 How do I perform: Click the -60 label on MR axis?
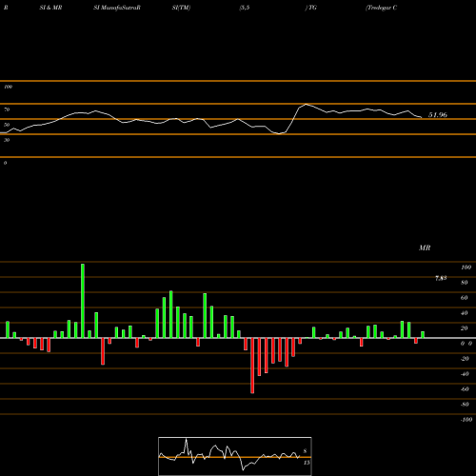(465, 389)
